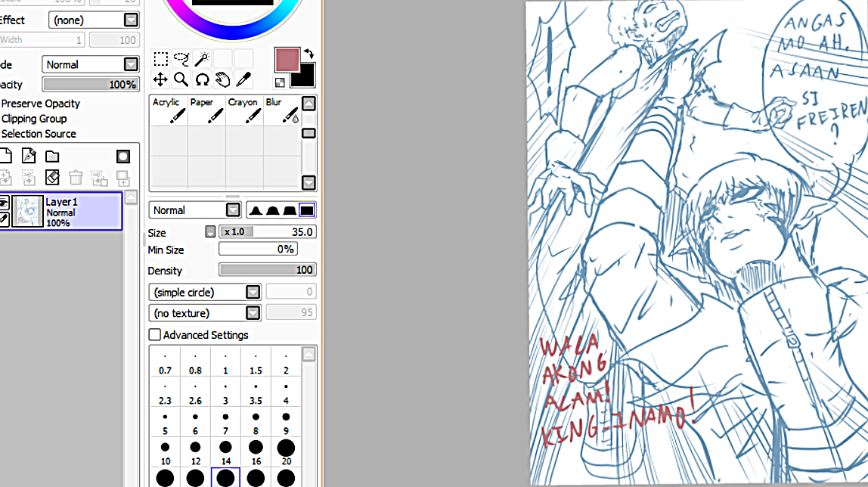The width and height of the screenshot is (868, 487).
Task: Toggle transparent color checker icon
Action: (x=280, y=82)
